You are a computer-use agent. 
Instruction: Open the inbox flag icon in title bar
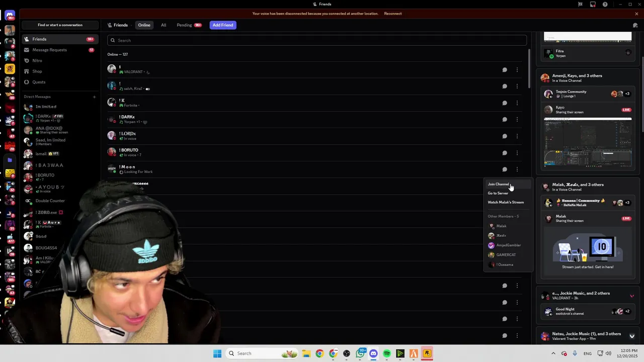coord(580,4)
